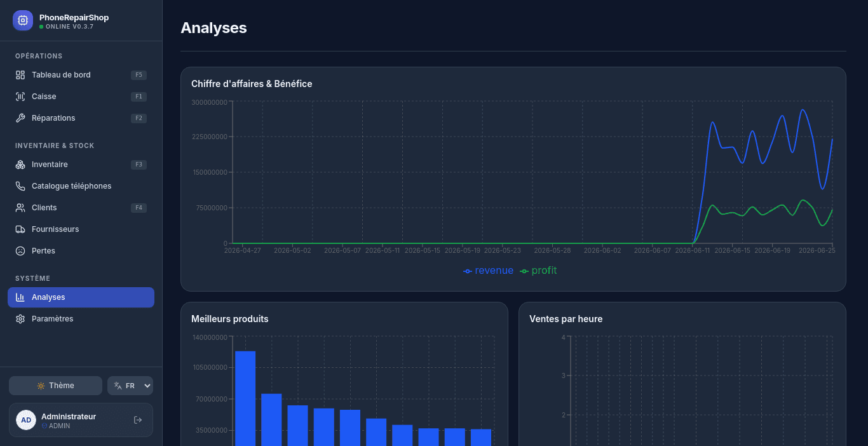Image resolution: width=868 pixels, height=446 pixels.
Task: Click the Clients people icon
Action: point(20,208)
